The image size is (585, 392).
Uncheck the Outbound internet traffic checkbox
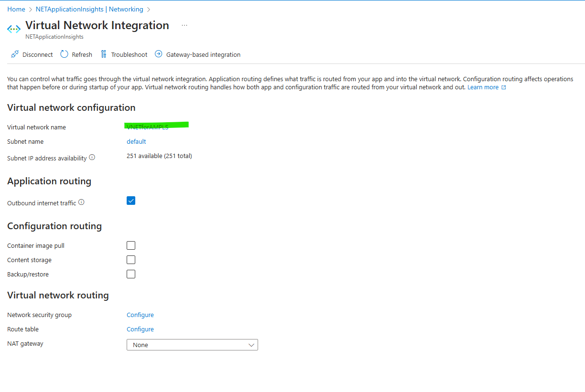click(x=131, y=201)
